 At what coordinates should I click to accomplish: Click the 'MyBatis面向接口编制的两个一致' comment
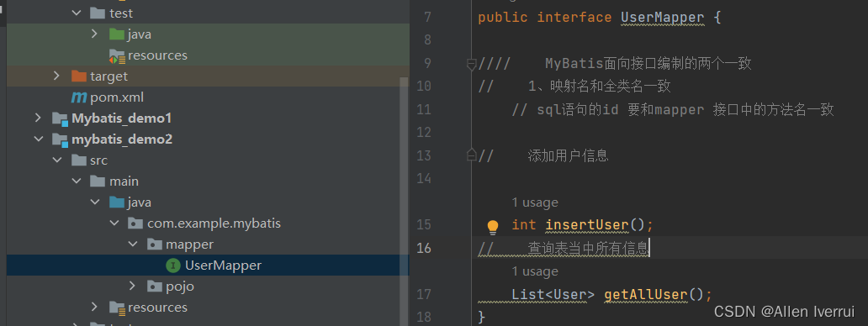pyautogui.click(x=648, y=64)
